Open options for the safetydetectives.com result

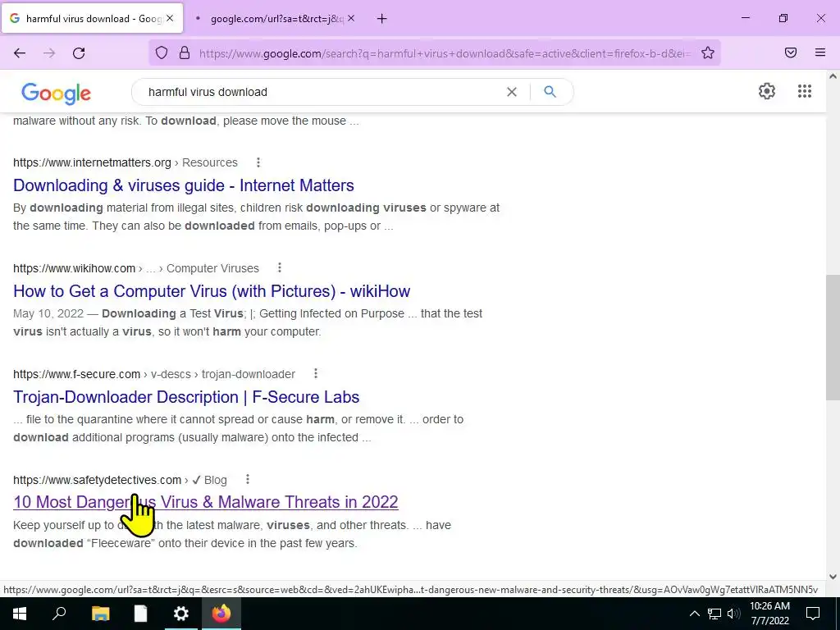point(247,479)
